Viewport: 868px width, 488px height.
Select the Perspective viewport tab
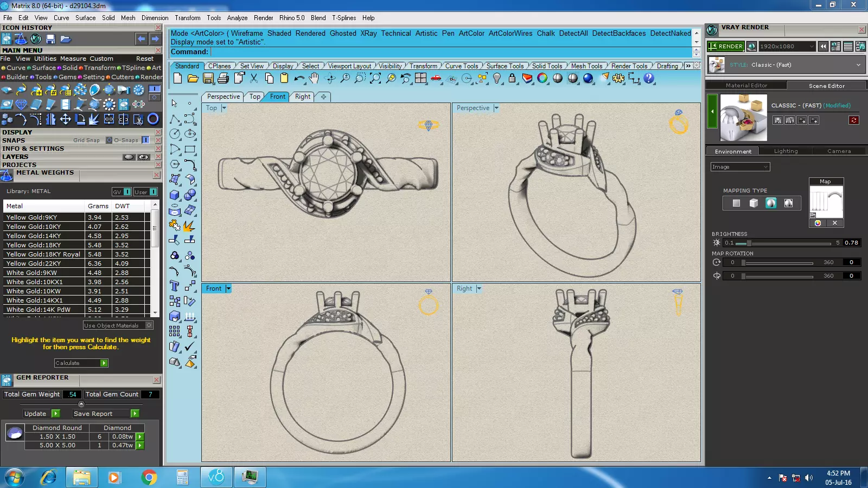click(x=223, y=97)
